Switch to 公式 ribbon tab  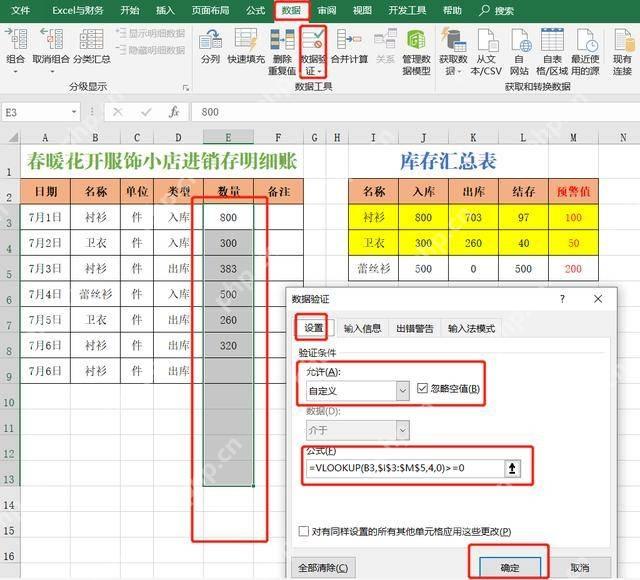click(256, 10)
